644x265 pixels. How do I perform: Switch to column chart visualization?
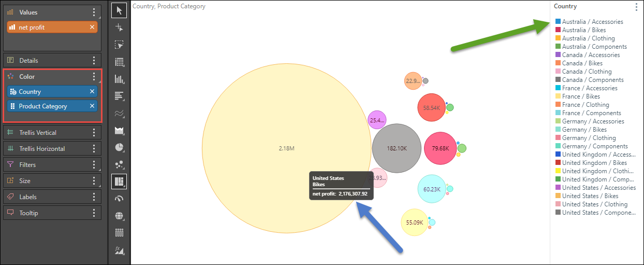[x=119, y=79]
